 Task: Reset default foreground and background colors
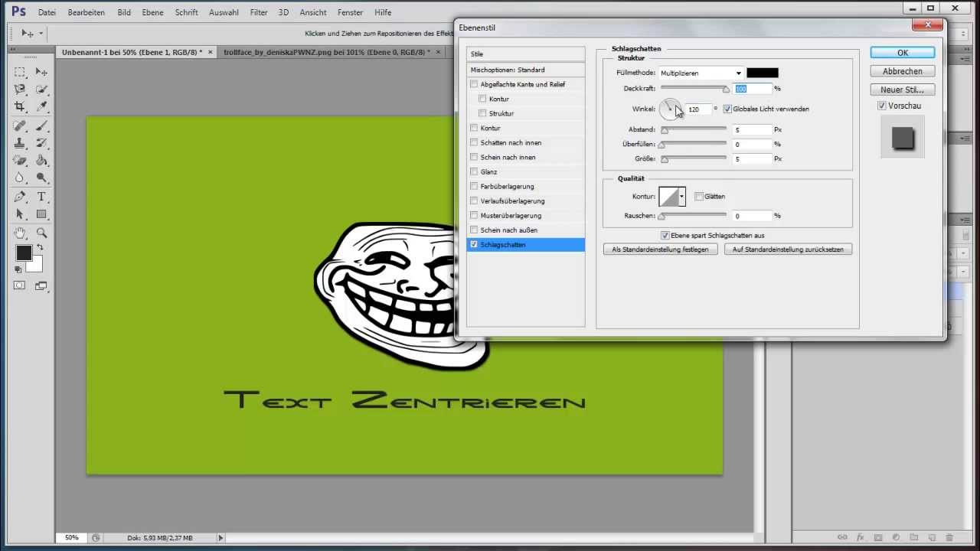(x=18, y=269)
